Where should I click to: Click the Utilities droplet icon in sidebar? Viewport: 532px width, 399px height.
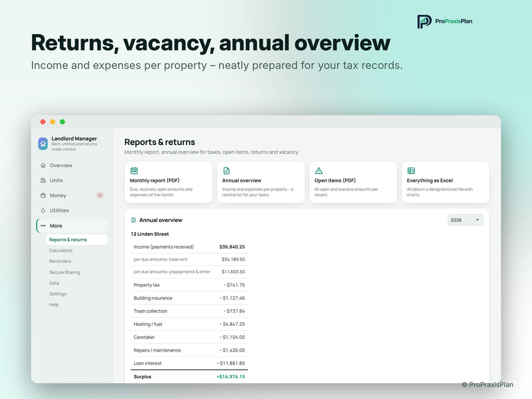click(x=43, y=210)
